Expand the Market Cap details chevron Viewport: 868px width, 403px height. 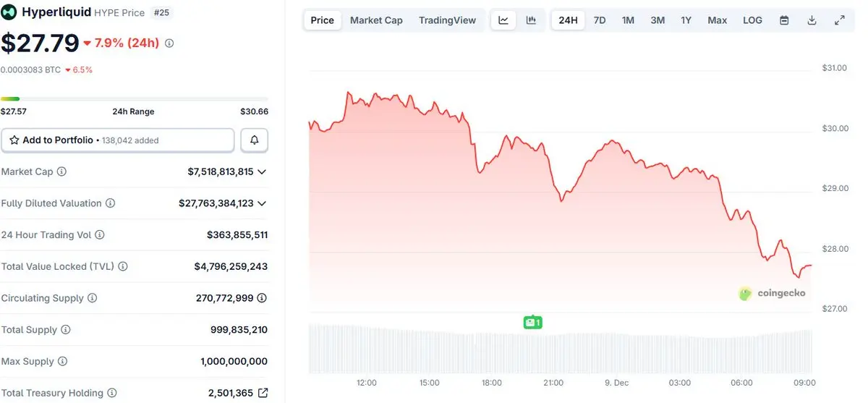pos(262,171)
